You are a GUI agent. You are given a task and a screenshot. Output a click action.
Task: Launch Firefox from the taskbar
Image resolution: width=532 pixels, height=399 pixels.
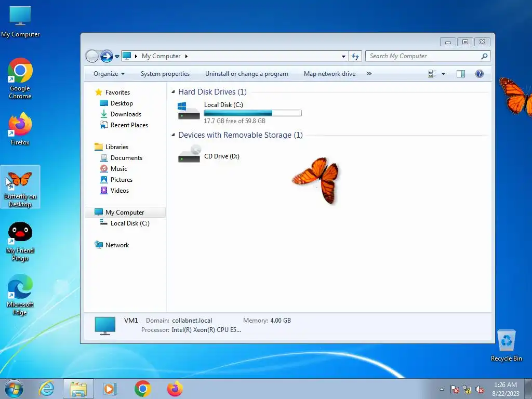tap(175, 389)
